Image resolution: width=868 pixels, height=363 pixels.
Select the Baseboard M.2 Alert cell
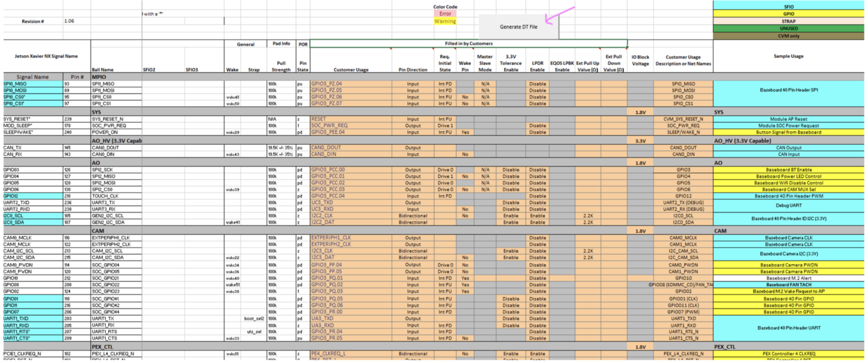tap(788, 278)
